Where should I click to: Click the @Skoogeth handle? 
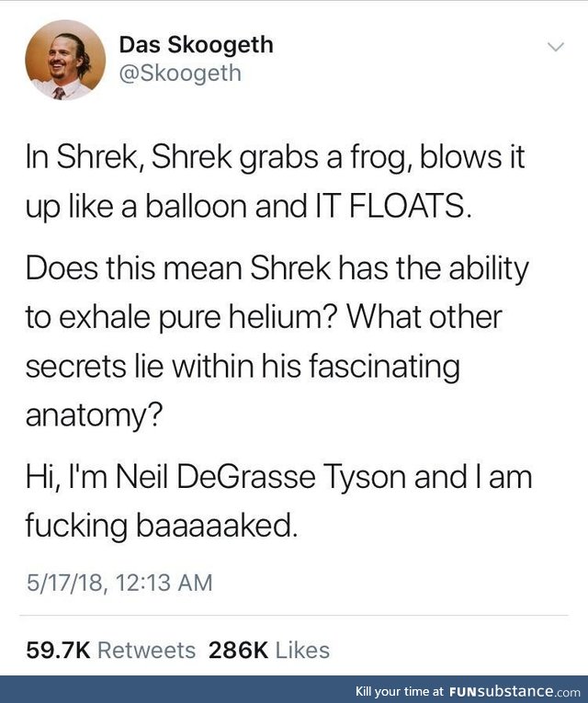coord(180,74)
